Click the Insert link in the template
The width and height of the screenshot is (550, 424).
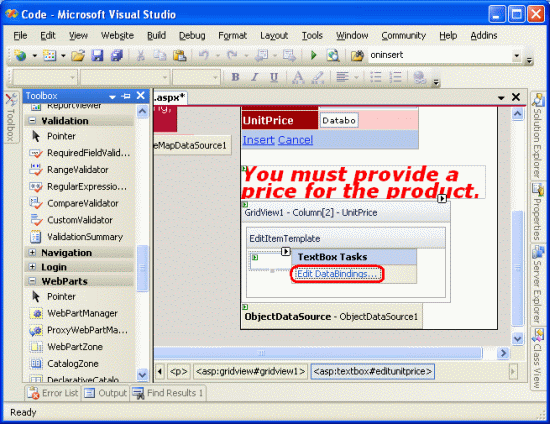258,140
